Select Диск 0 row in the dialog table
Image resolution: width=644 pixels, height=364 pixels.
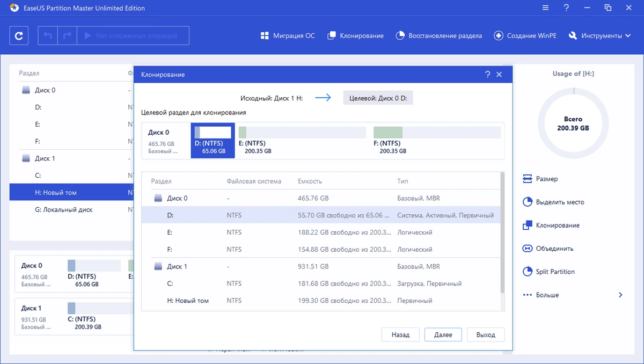tap(320, 198)
